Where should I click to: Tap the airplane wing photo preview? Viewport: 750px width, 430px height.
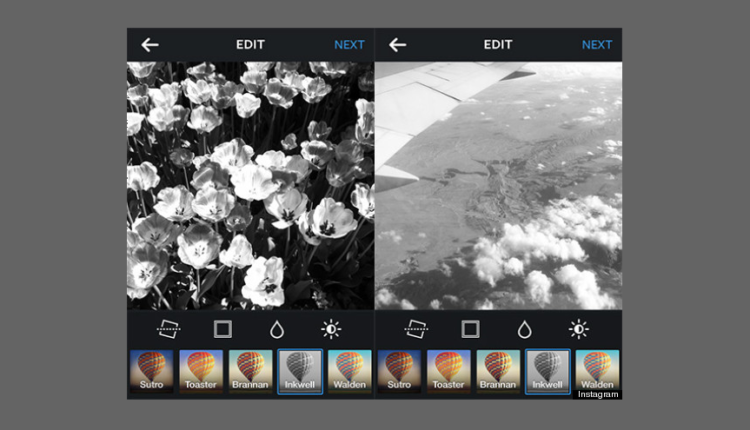pyautogui.click(x=498, y=186)
